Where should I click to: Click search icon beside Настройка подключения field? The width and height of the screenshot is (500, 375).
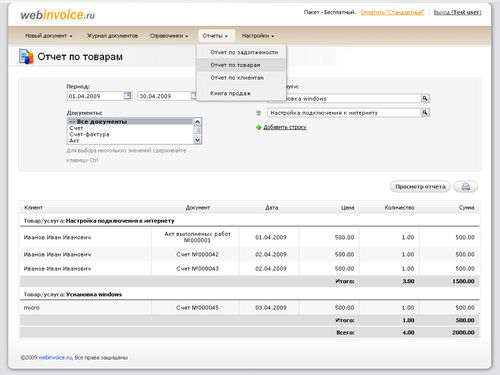pos(425,113)
